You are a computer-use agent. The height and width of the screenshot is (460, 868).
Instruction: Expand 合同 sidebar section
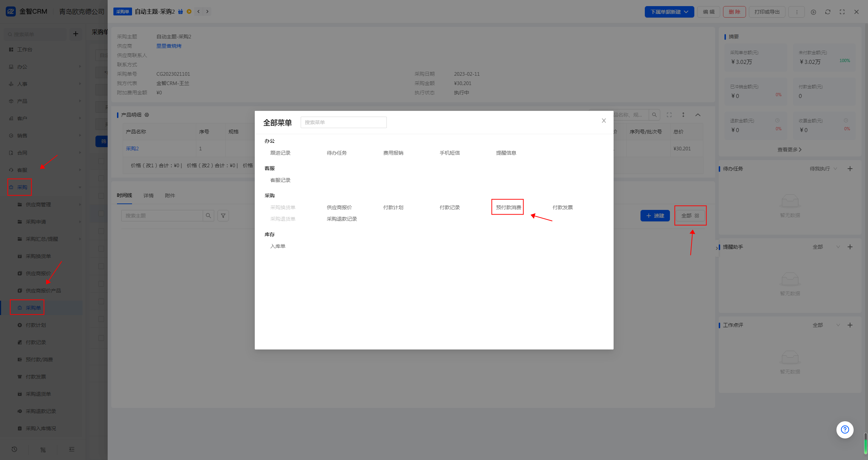tap(43, 153)
